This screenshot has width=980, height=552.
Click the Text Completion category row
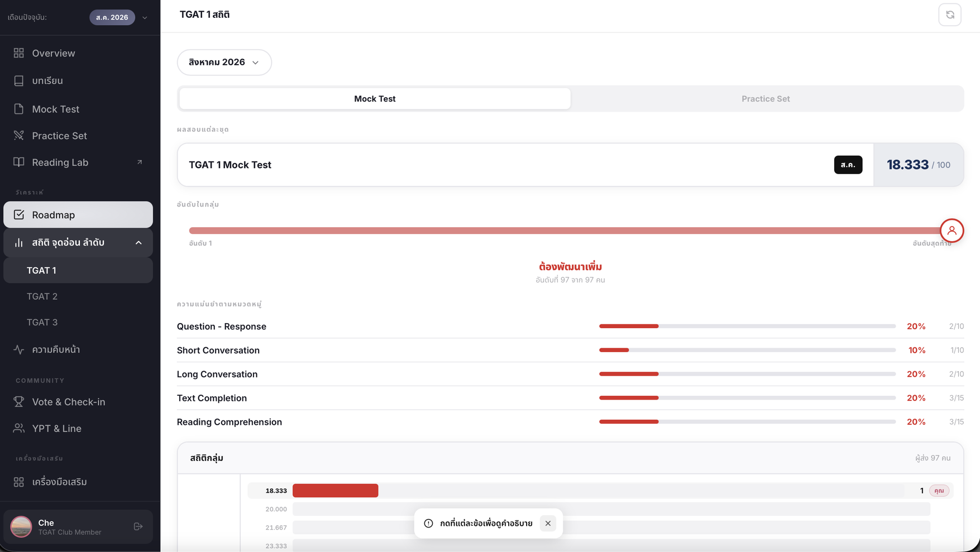[570, 398]
